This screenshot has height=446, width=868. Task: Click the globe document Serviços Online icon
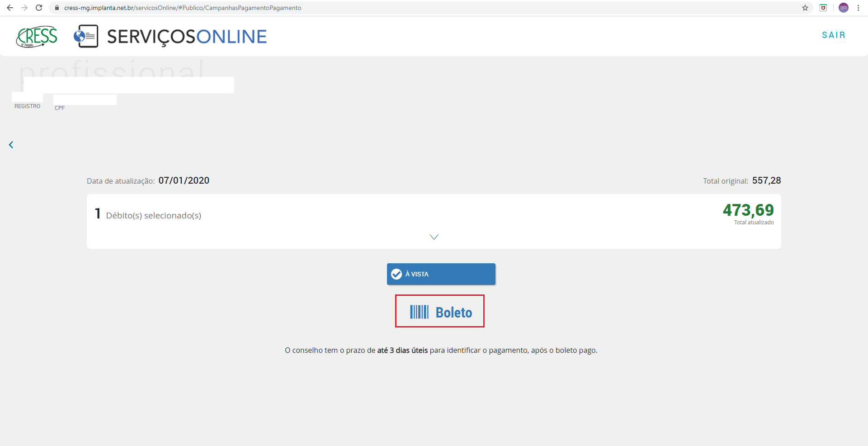86,36
